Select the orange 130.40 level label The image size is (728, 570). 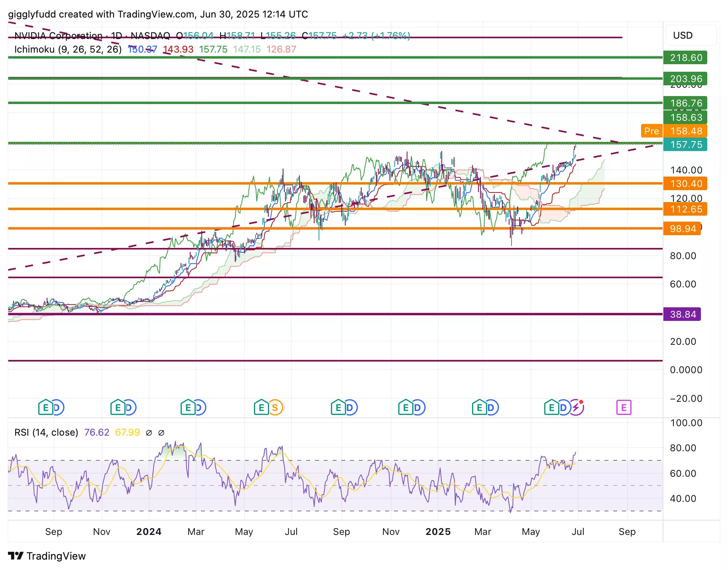(685, 184)
